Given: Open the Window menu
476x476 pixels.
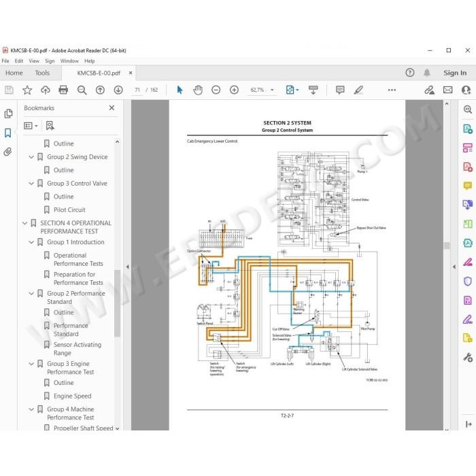Looking at the screenshot, I should pyautogui.click(x=69, y=61).
